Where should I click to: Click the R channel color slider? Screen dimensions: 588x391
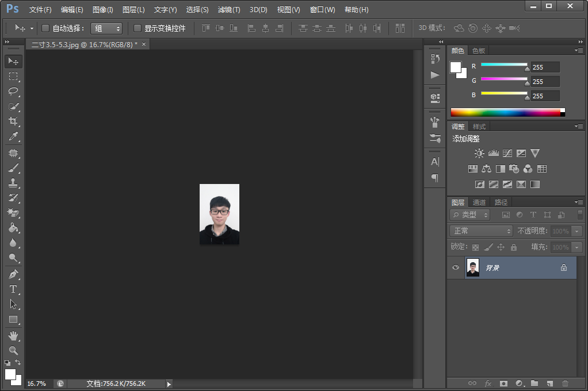click(504, 64)
